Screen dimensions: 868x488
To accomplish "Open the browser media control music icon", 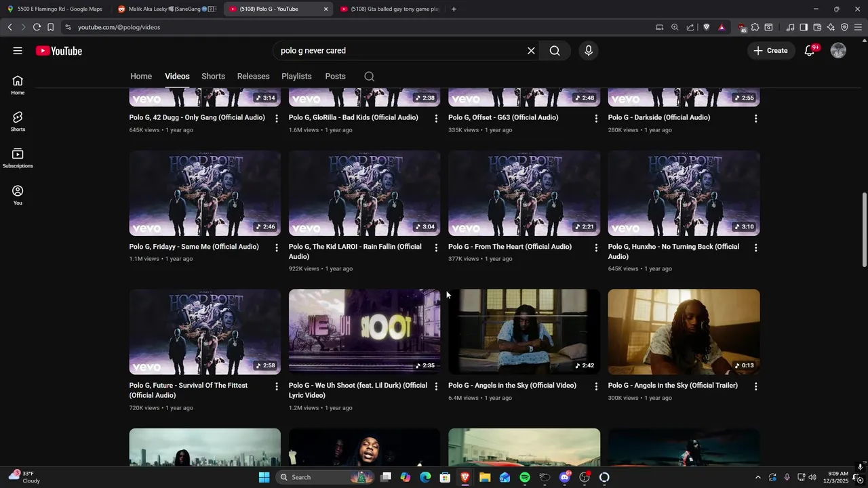I will (790, 27).
